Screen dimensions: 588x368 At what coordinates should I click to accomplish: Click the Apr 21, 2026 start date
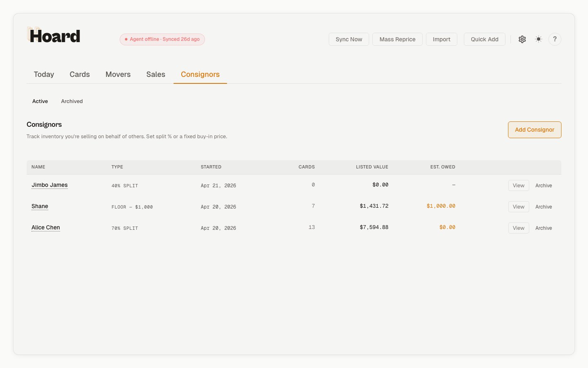click(218, 186)
